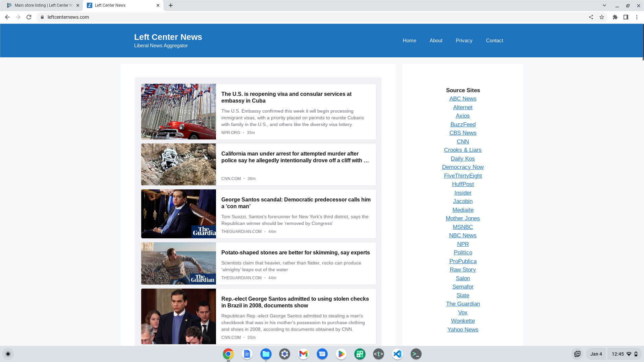Visit the Axios source link
The image size is (644, 362).
(x=463, y=116)
